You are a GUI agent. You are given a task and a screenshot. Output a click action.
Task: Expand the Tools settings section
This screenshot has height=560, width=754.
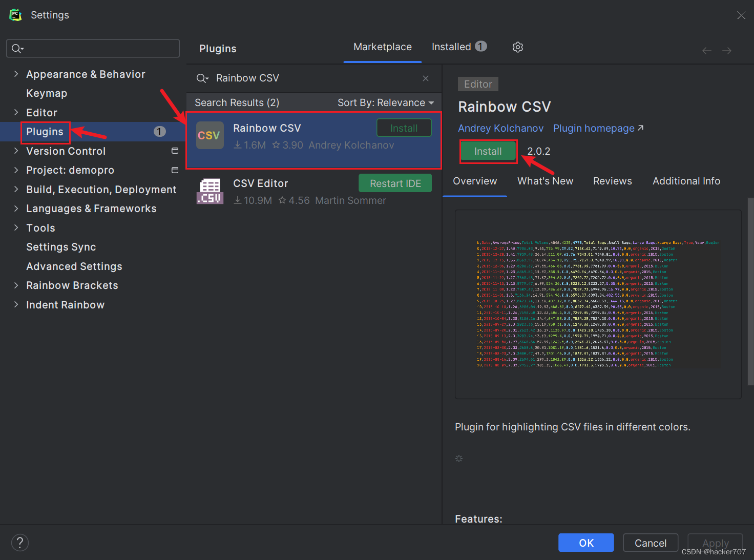pos(16,227)
